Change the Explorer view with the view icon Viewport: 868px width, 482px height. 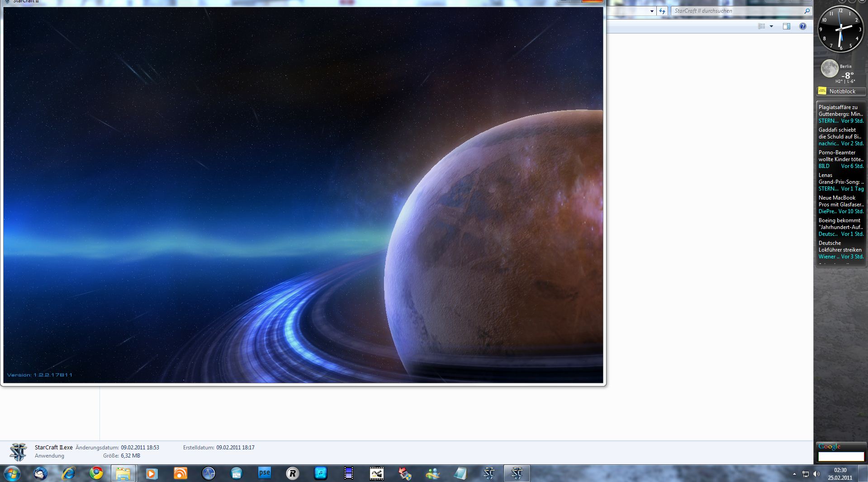point(762,26)
